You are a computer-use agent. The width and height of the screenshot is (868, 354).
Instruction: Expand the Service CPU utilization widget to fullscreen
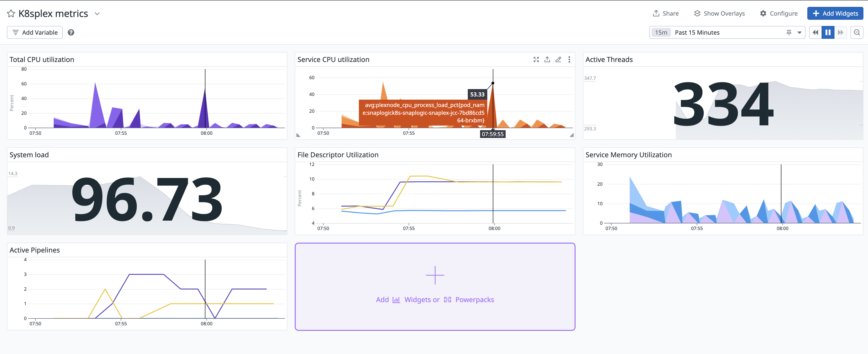click(x=536, y=59)
